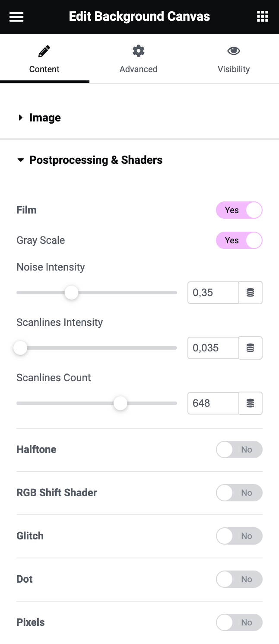Enable the Glitch effect toggle
The width and height of the screenshot is (279, 644).
239,536
